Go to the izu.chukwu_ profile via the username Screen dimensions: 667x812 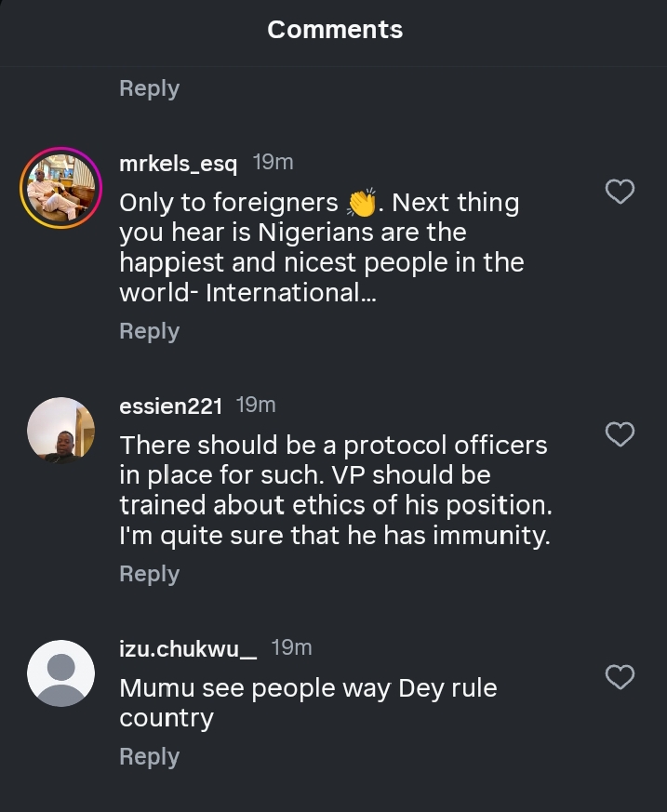coord(188,648)
